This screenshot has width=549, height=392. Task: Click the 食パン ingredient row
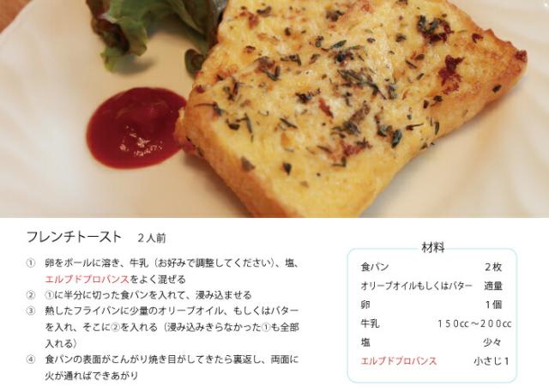coord(431,267)
